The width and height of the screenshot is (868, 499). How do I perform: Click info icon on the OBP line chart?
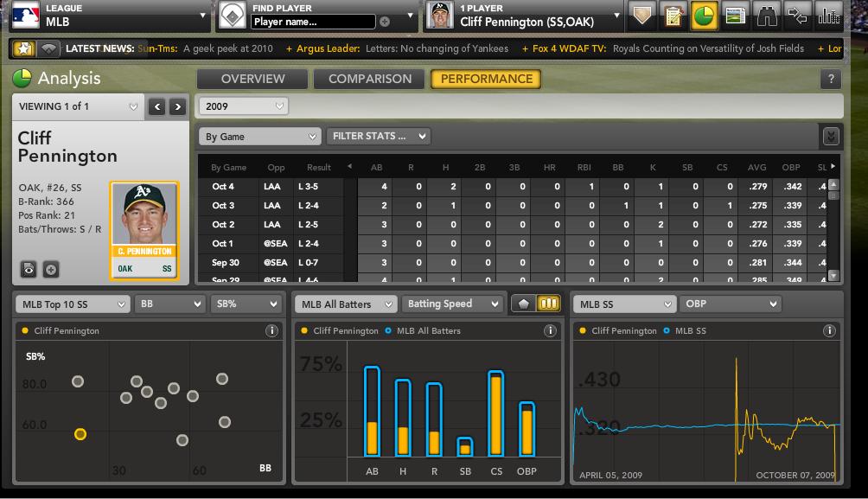click(831, 330)
